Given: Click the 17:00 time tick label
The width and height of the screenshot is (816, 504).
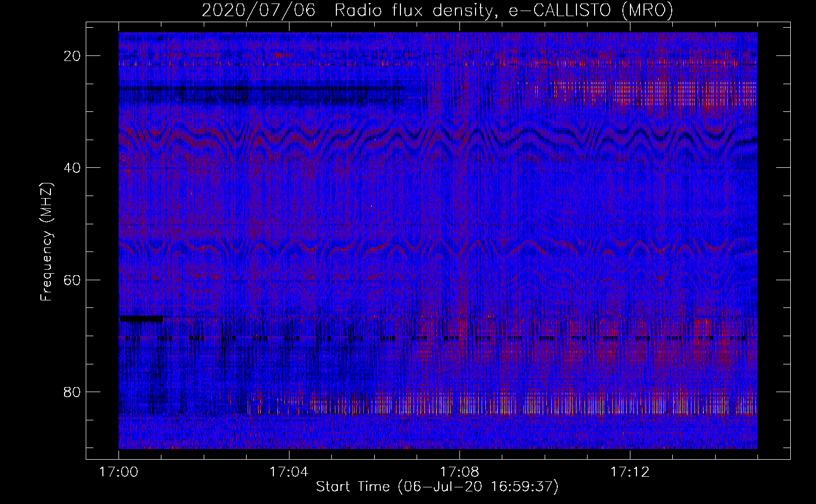Looking at the screenshot, I should coord(119,472).
